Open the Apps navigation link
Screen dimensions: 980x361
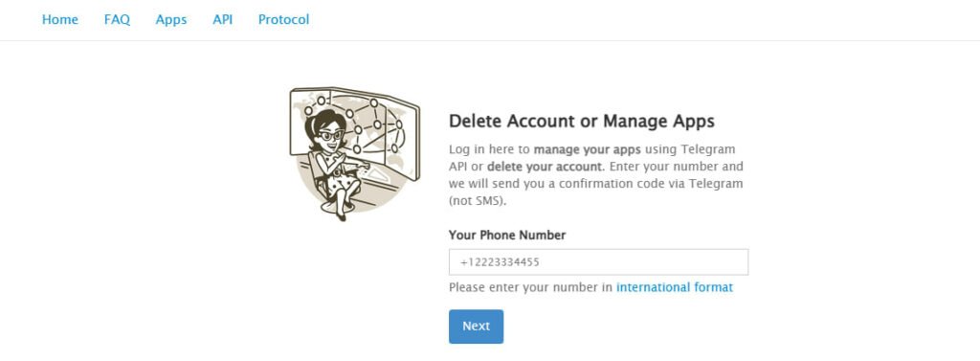(x=171, y=19)
